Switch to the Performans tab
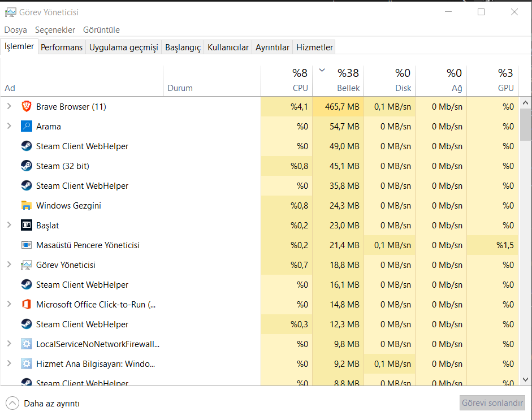The height and width of the screenshot is (420, 532). (62, 47)
